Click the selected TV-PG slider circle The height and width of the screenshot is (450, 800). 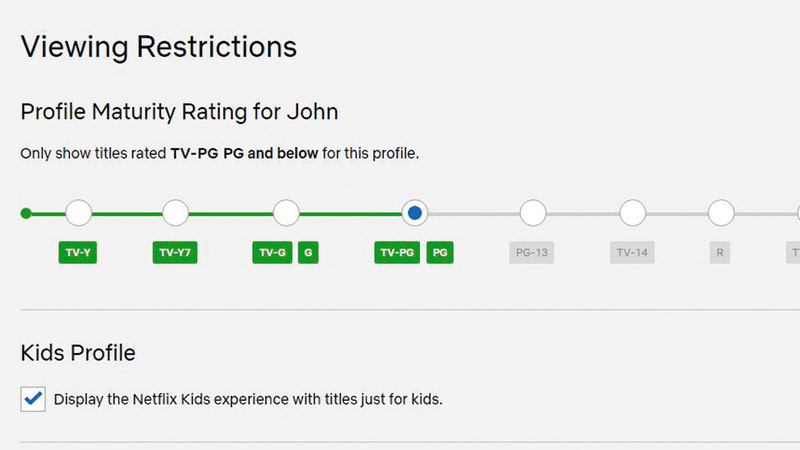(x=415, y=213)
